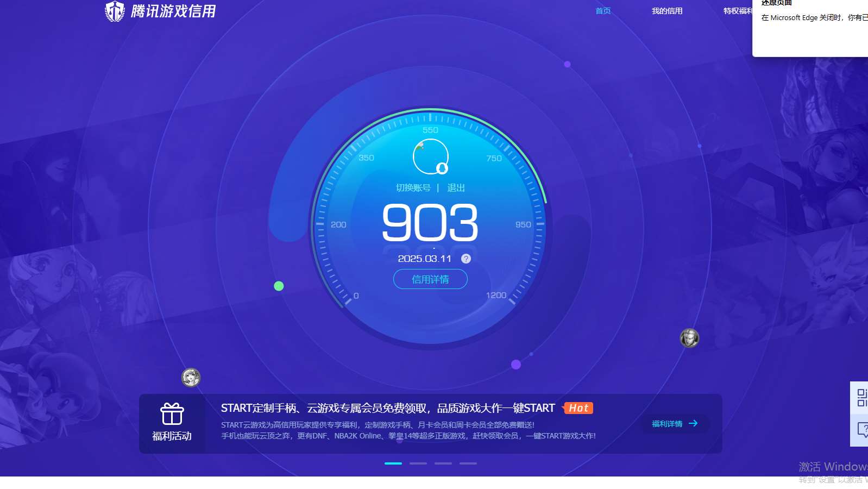Click the START定制手柄 promotion headline

(388, 408)
